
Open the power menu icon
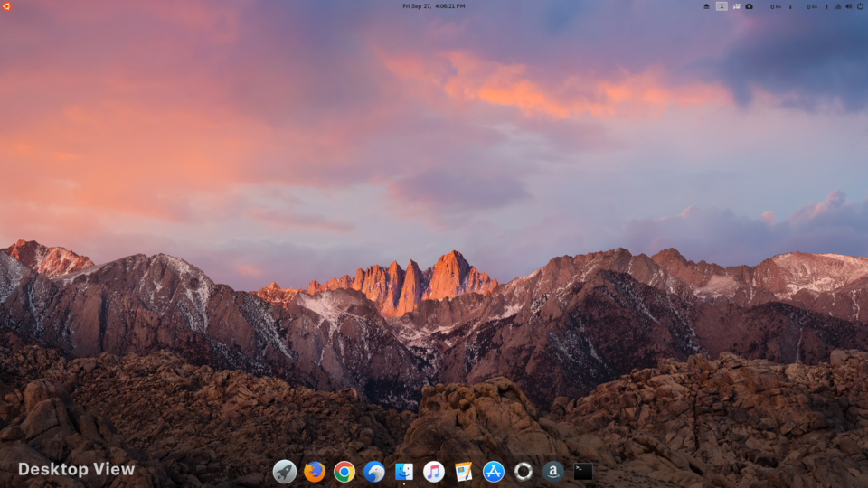point(860,6)
